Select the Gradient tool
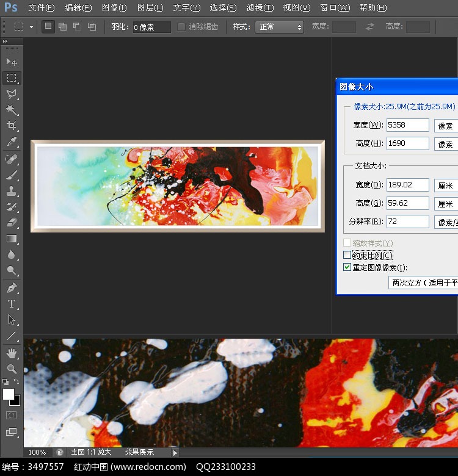Image resolution: width=458 pixels, height=476 pixels. point(12,239)
